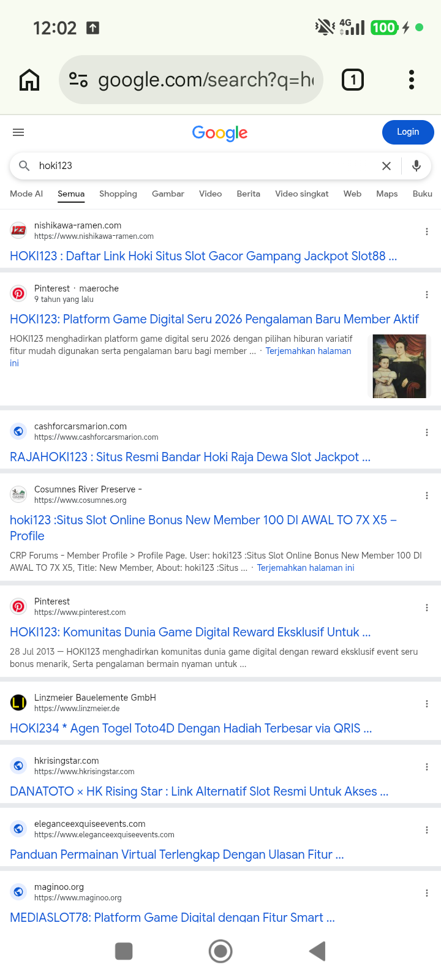This screenshot has height=980, width=441.
Task: Tap https://www.maginoo.org URL text
Action: click(78, 898)
